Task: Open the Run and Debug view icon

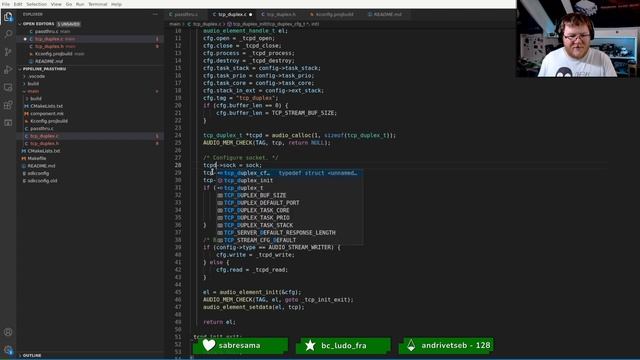Action: pyautogui.click(x=8, y=69)
